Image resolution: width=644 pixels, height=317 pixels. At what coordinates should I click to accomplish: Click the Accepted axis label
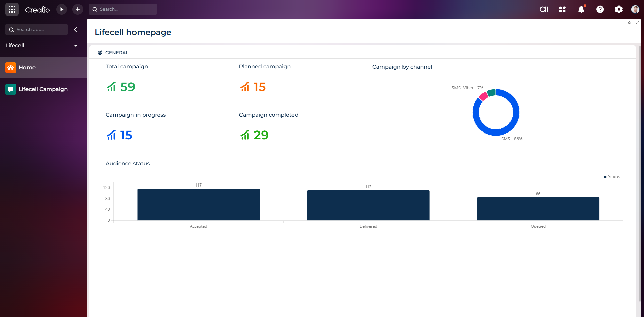(199, 226)
